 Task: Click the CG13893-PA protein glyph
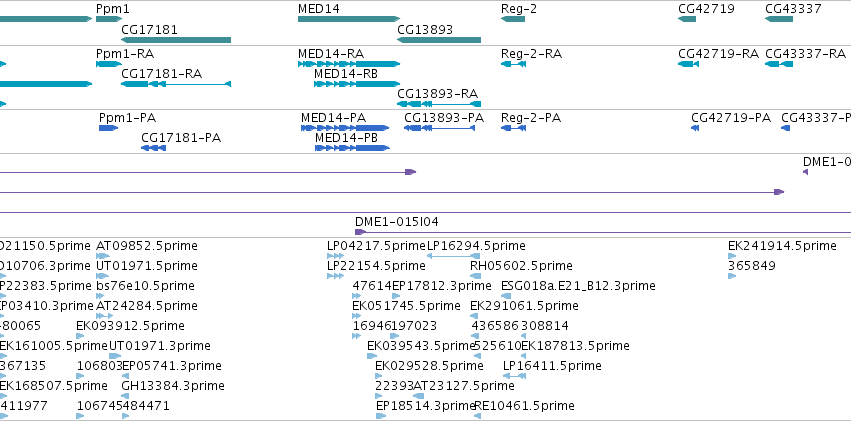[440, 128]
